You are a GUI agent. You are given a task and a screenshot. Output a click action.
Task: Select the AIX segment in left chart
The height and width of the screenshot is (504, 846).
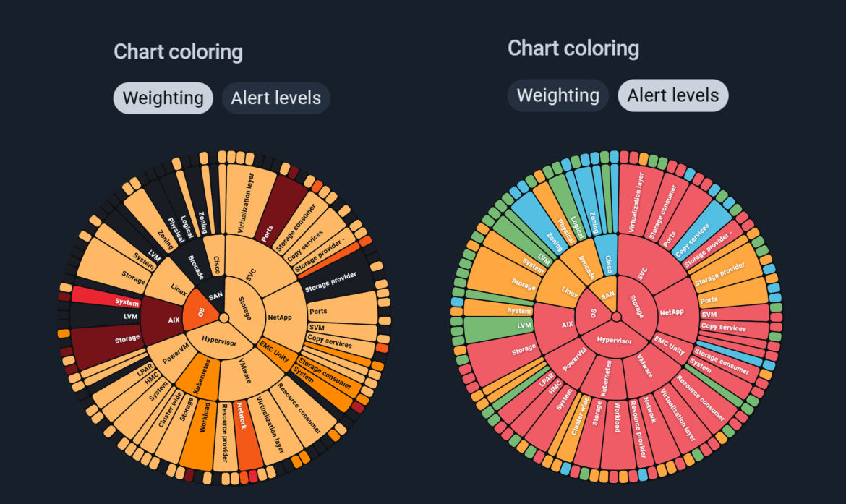pyautogui.click(x=172, y=319)
